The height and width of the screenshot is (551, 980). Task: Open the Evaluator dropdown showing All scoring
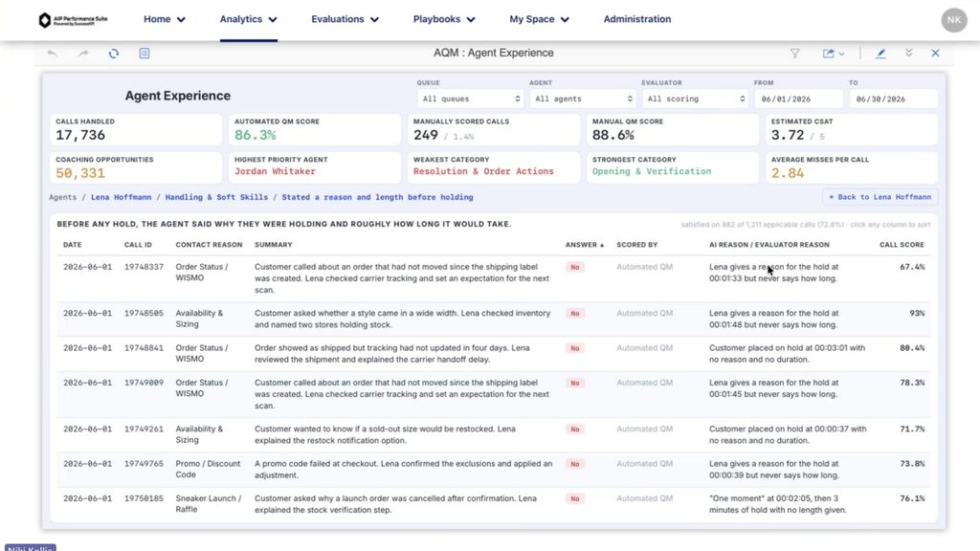click(696, 99)
